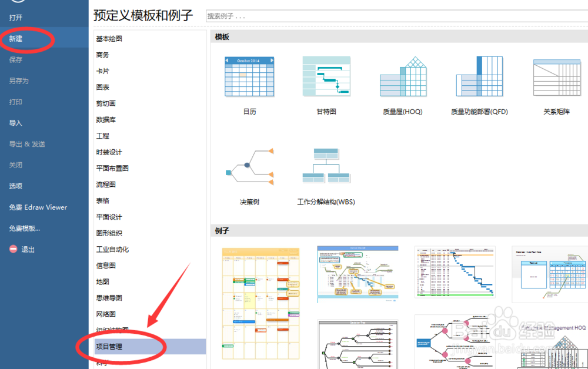Screen dimensions: 588x369
Task: Switch to the 思维导图 category
Action: click(x=108, y=297)
